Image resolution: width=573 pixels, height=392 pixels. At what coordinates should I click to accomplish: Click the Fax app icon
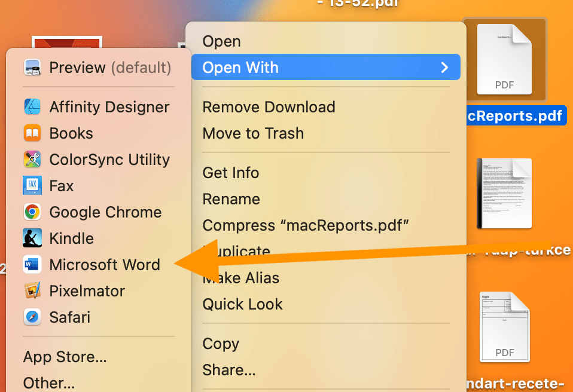(x=32, y=186)
